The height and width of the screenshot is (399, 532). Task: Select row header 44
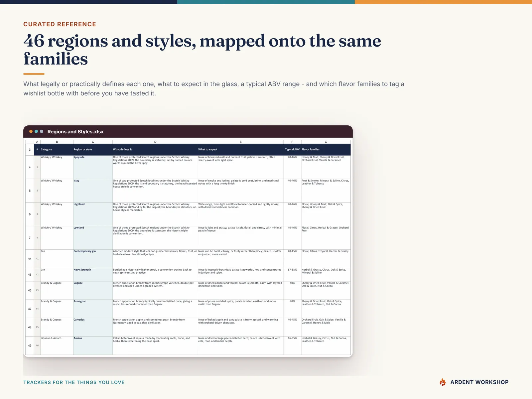point(30,259)
